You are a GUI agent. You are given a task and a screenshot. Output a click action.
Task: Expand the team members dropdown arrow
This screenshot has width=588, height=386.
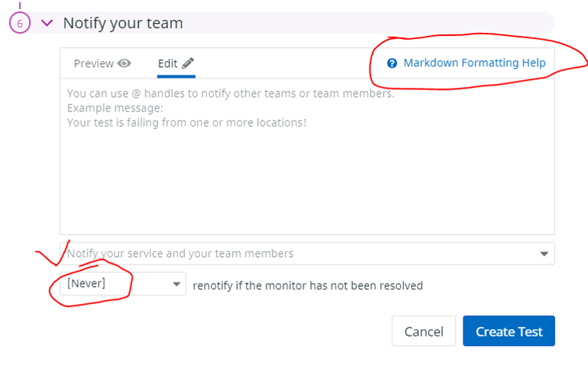click(x=544, y=253)
